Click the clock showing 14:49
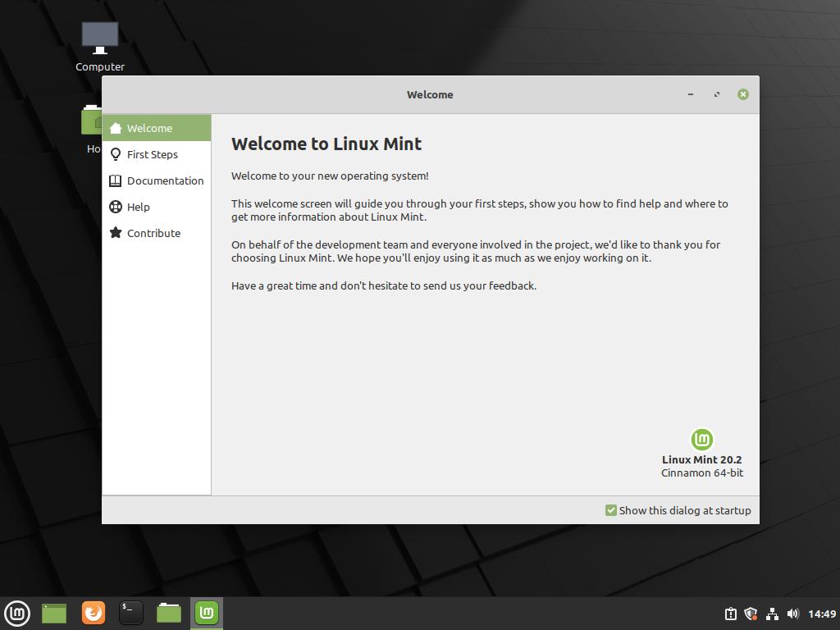The height and width of the screenshot is (630, 840). point(821,614)
